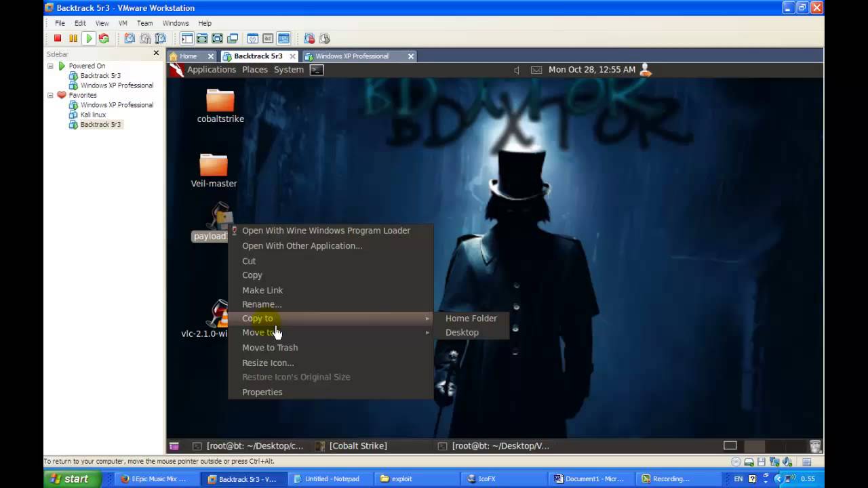The image size is (868, 488).
Task: Open the Applications menu in Backtrack
Action: pyautogui.click(x=212, y=69)
